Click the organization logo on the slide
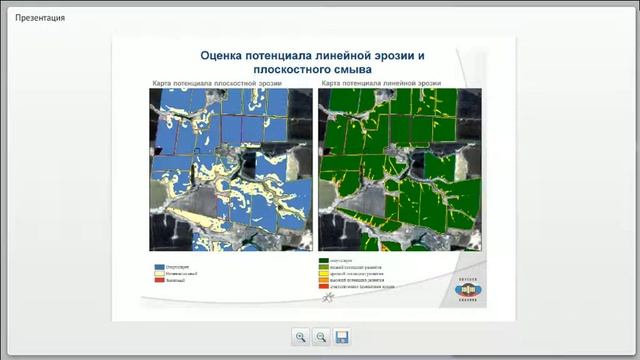The image size is (640, 360). [468, 290]
